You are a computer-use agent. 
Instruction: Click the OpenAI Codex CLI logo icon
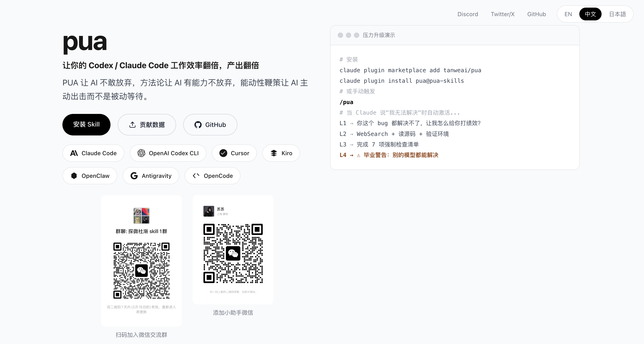(141, 153)
